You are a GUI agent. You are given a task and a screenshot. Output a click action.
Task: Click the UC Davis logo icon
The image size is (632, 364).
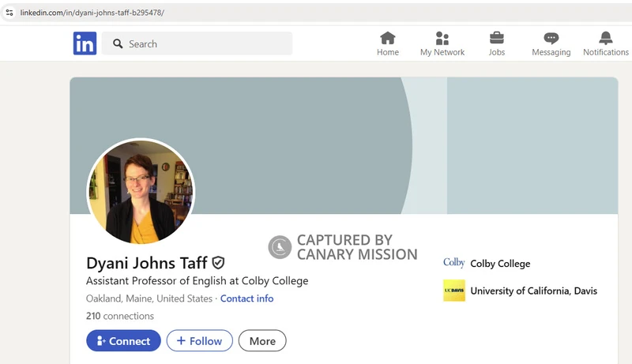(453, 291)
